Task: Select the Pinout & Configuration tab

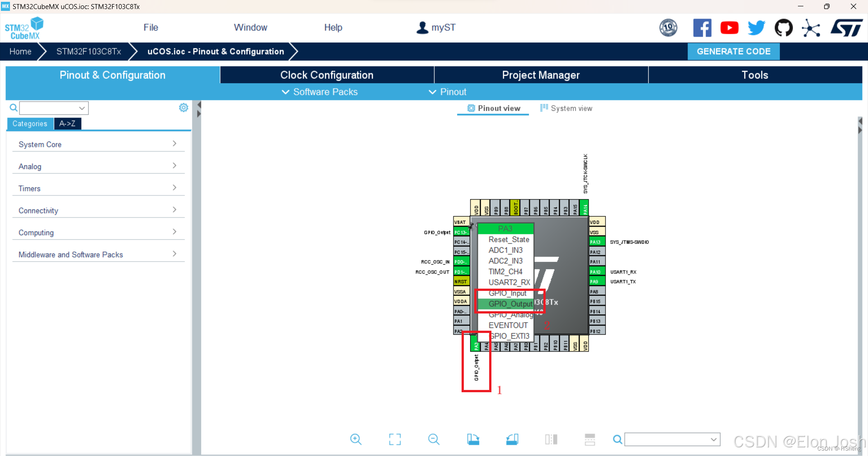Action: coord(113,75)
